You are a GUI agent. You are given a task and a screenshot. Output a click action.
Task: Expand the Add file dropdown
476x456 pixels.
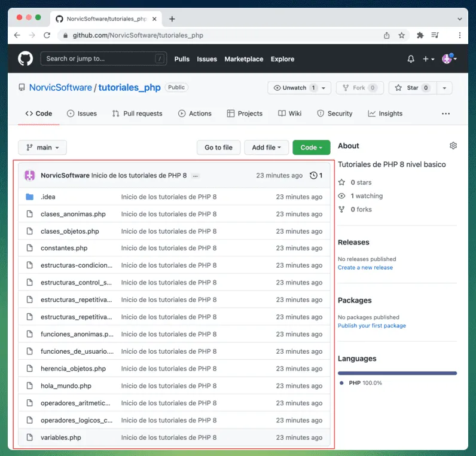[x=266, y=148]
